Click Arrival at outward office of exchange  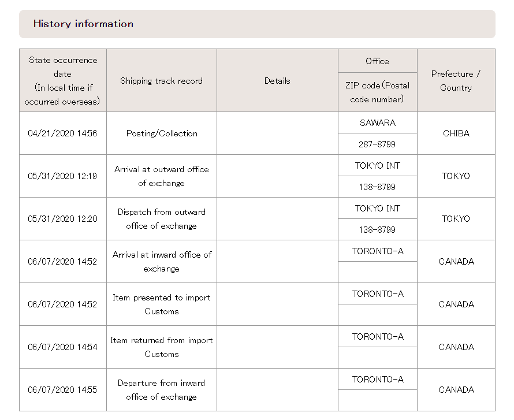(x=162, y=176)
